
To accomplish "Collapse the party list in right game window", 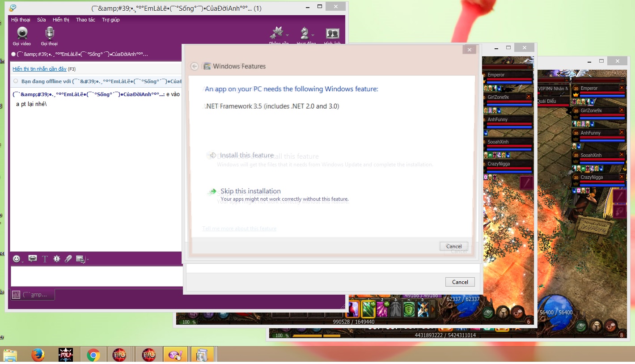I will click(622, 80).
